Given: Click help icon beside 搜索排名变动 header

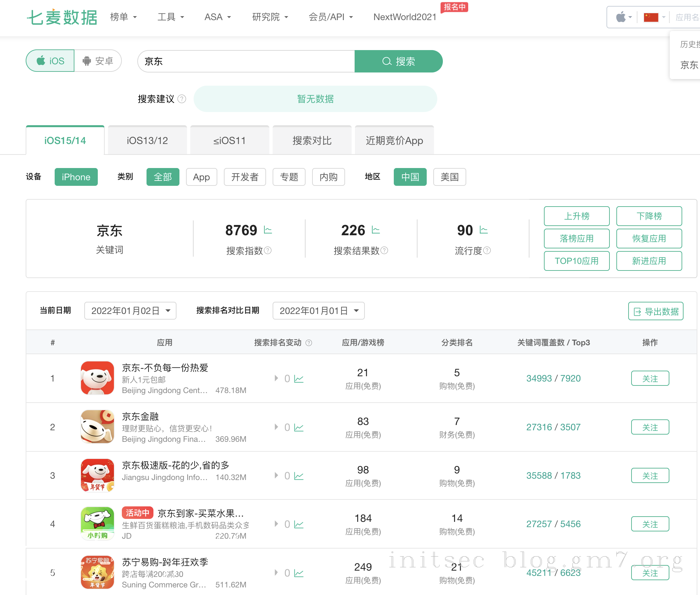Looking at the screenshot, I should tap(309, 343).
